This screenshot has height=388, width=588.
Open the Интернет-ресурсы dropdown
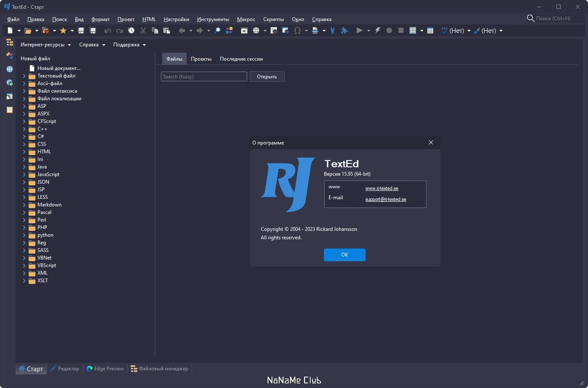[x=46, y=45]
